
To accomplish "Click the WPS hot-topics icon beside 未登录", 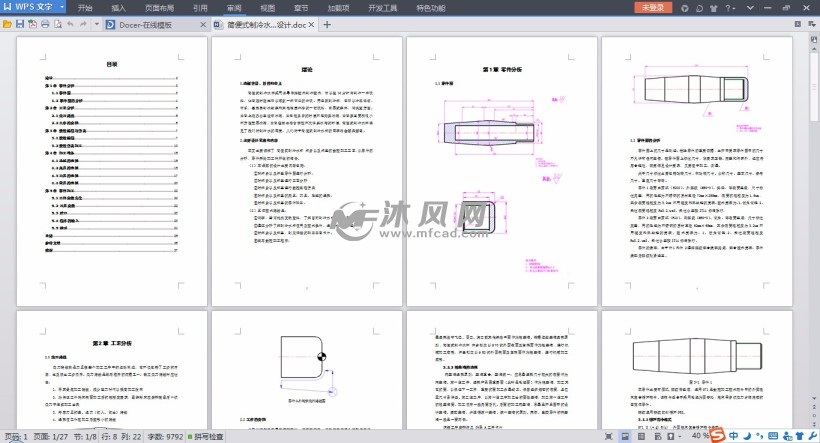I will [x=685, y=8].
